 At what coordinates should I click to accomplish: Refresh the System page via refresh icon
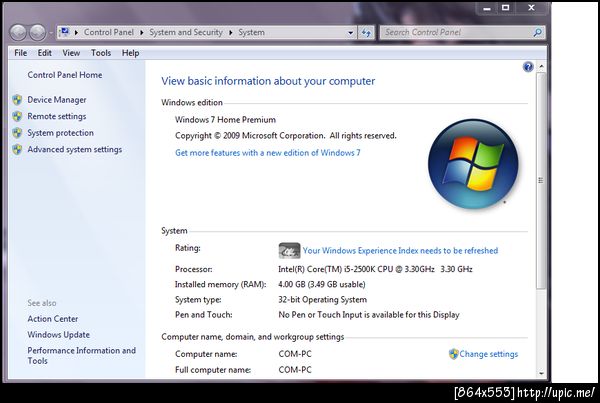(366, 33)
